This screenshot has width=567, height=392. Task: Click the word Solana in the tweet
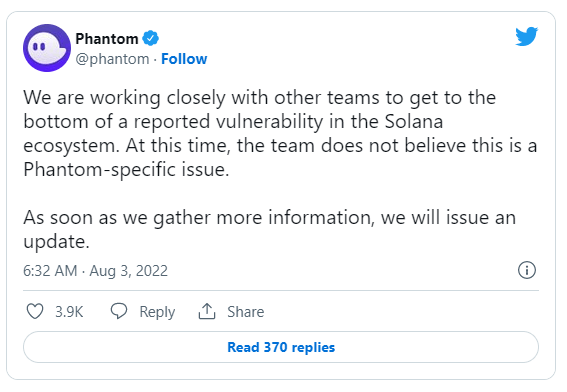point(414,122)
